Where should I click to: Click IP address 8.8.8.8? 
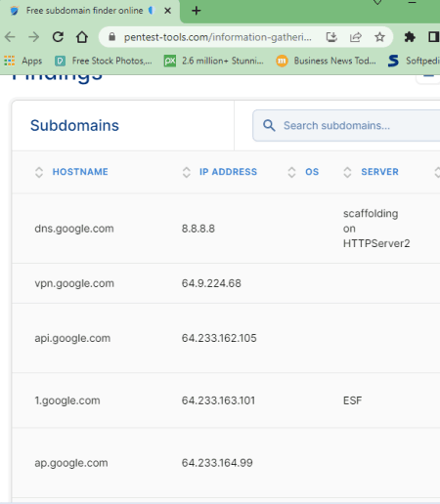tap(198, 229)
